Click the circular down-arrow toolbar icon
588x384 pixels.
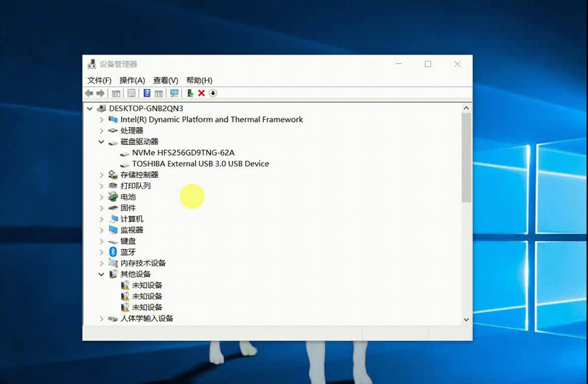pos(213,93)
